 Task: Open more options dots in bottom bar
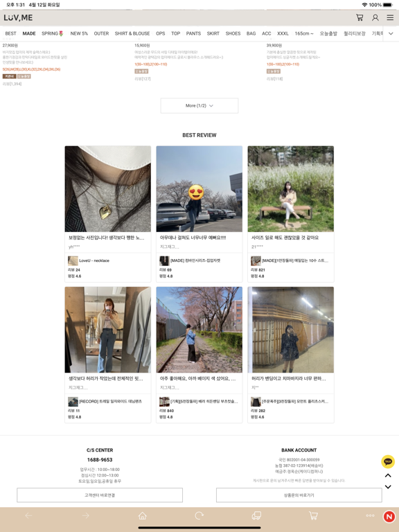(370, 515)
